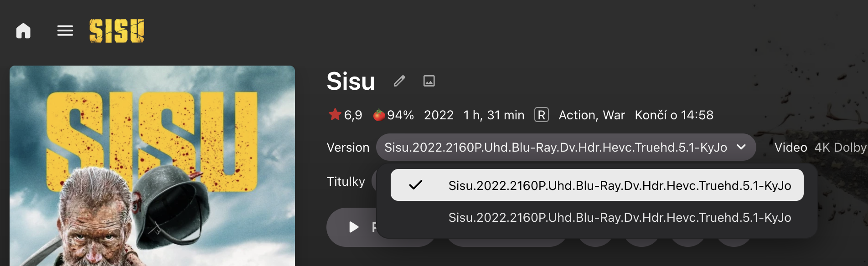The image size is (868, 266).
Task: Click the 2022 release year
Action: tap(439, 115)
